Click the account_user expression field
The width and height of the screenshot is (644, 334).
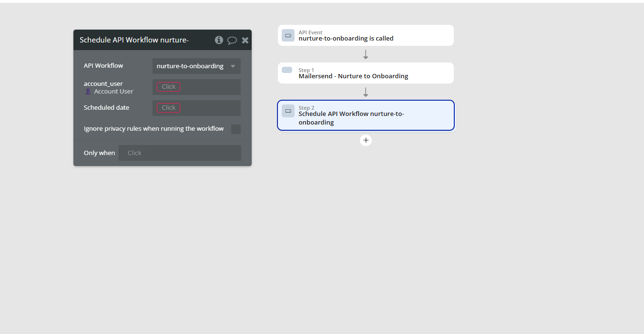pos(196,87)
